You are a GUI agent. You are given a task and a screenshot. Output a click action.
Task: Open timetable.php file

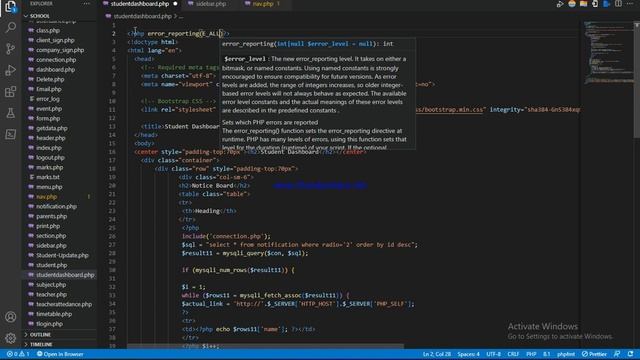click(x=54, y=314)
